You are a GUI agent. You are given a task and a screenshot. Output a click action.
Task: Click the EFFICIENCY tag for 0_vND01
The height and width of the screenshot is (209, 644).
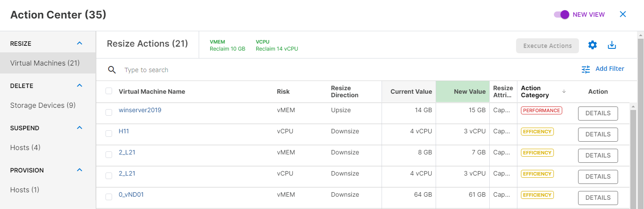(x=537, y=195)
